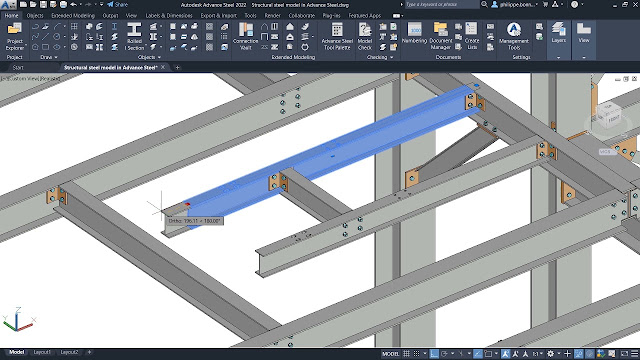Switch to Layout1 tab
The image size is (640, 360).
(42, 352)
